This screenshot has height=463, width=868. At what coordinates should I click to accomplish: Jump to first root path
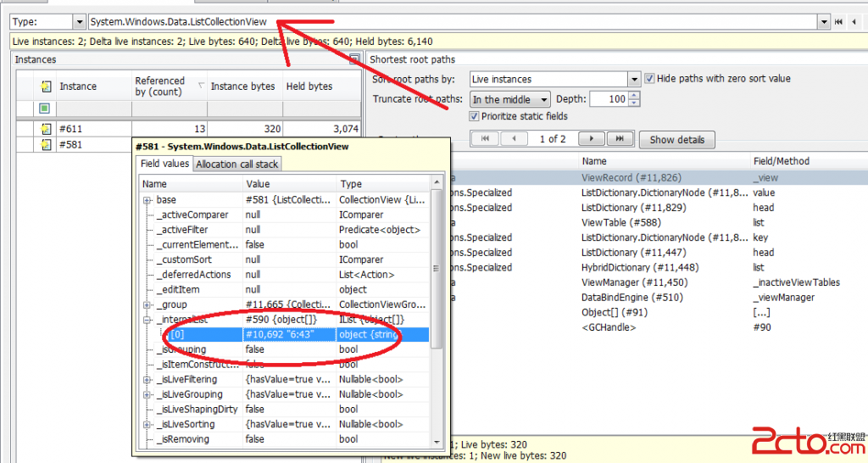pyautogui.click(x=484, y=139)
